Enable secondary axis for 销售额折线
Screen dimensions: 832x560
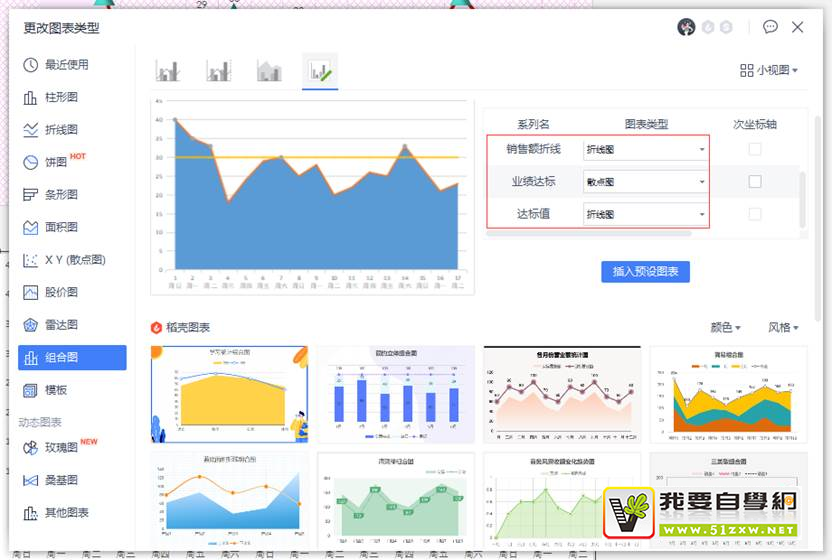pyautogui.click(x=755, y=149)
